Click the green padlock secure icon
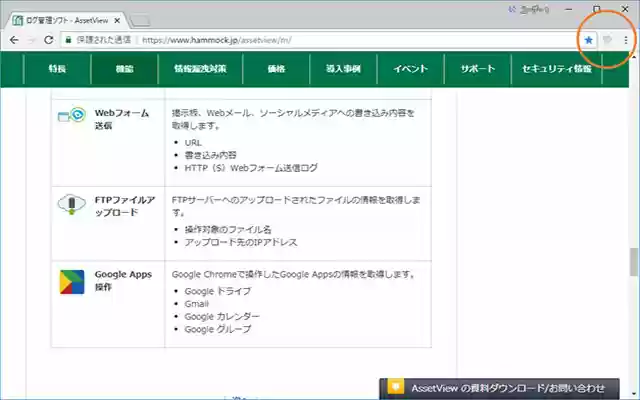 click(x=68, y=40)
